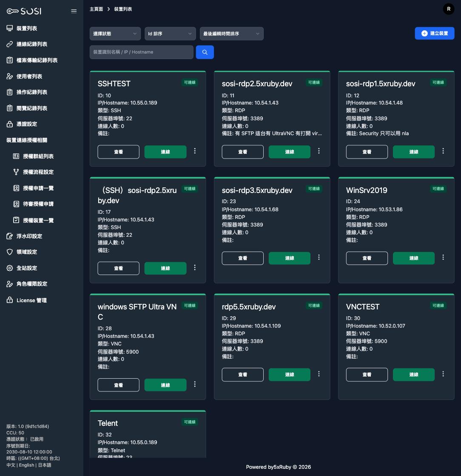The image size is (461, 476).
Task: Click the Telent card title
Action: click(x=108, y=423)
